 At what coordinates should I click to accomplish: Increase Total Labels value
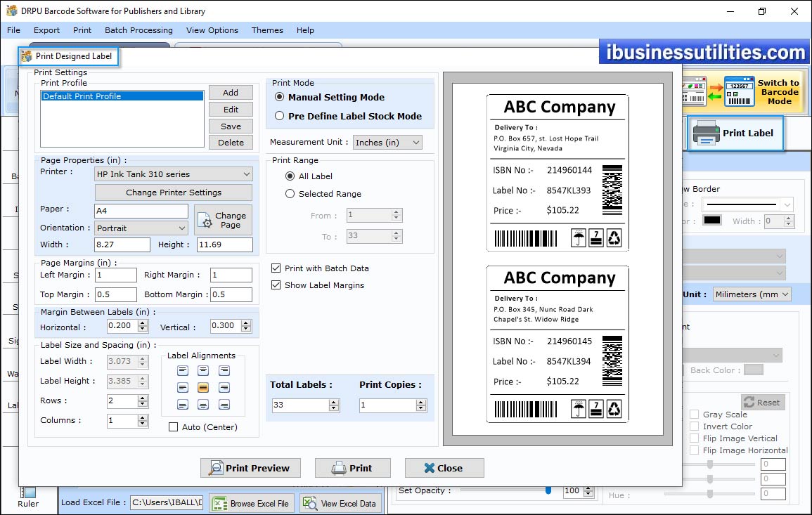[335, 402]
